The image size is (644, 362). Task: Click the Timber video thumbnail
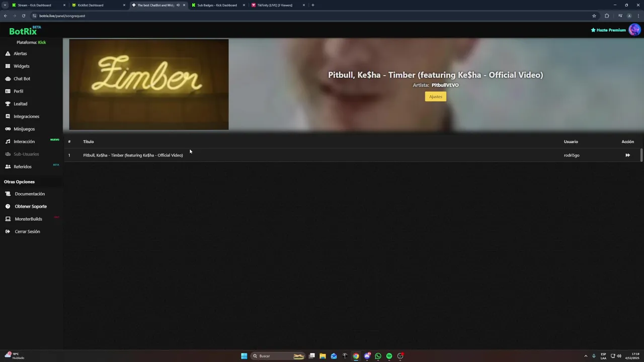tap(149, 84)
